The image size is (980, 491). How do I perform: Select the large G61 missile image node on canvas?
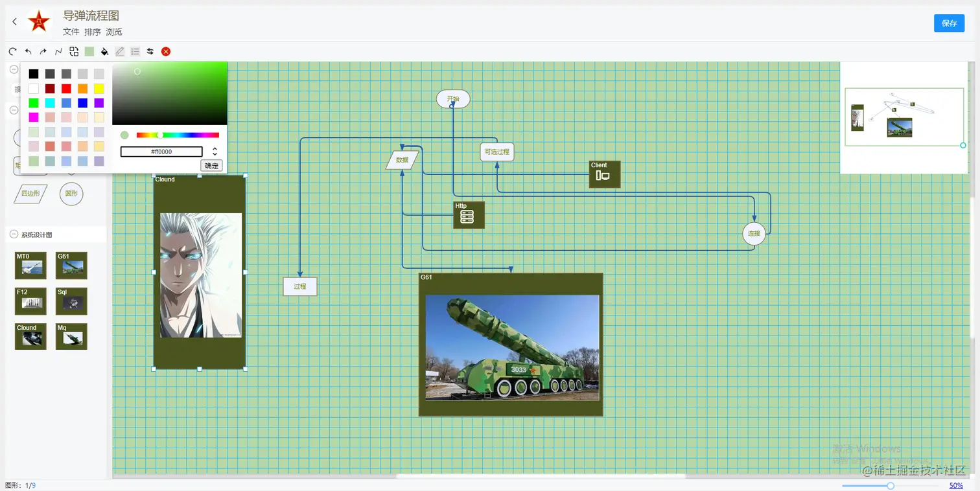(x=511, y=345)
